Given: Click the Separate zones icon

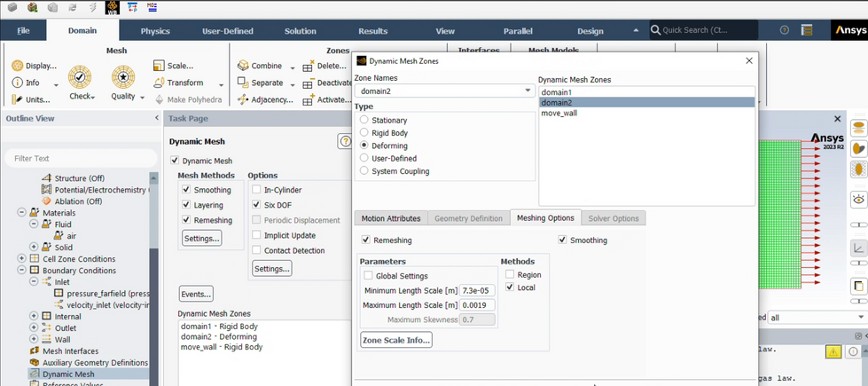Looking at the screenshot, I should click(242, 83).
